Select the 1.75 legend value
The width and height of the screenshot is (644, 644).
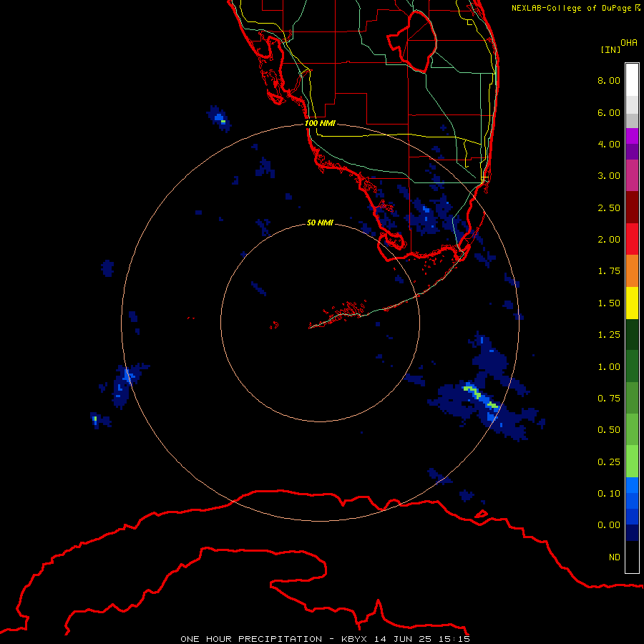pyautogui.click(x=609, y=271)
